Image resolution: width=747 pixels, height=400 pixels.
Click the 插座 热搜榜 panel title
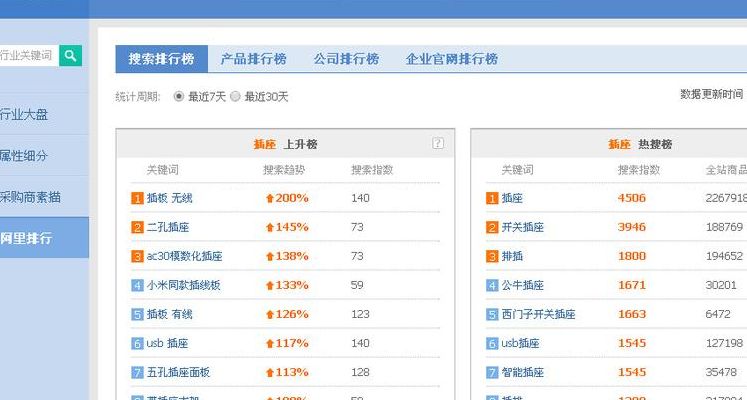click(x=640, y=144)
